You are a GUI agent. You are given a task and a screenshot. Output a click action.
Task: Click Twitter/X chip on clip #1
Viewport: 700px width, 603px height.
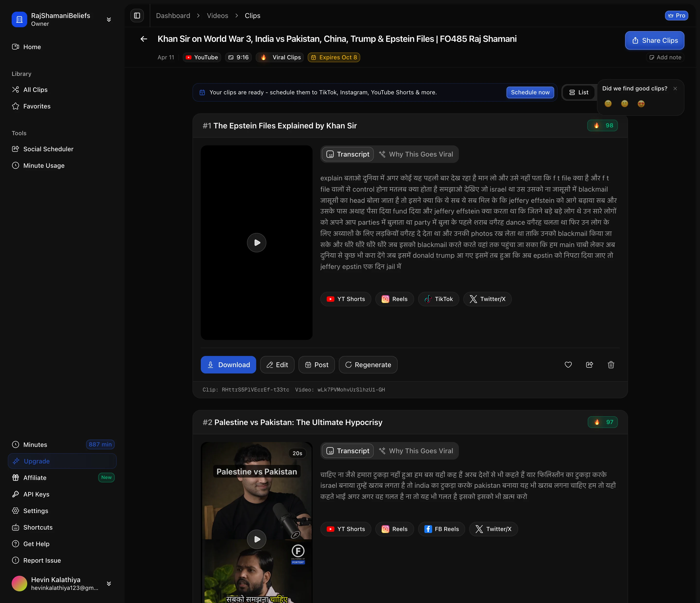click(487, 299)
